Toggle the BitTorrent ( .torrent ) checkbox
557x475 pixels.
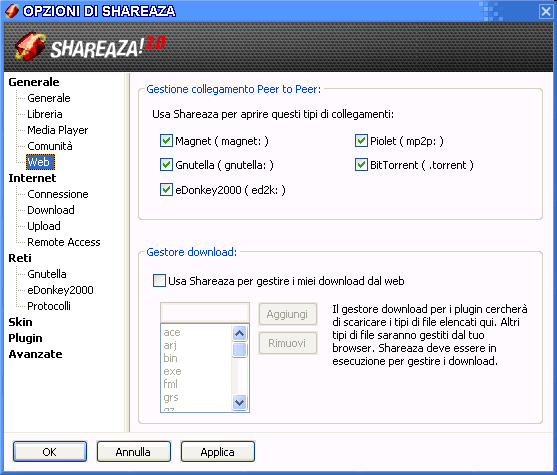click(361, 165)
